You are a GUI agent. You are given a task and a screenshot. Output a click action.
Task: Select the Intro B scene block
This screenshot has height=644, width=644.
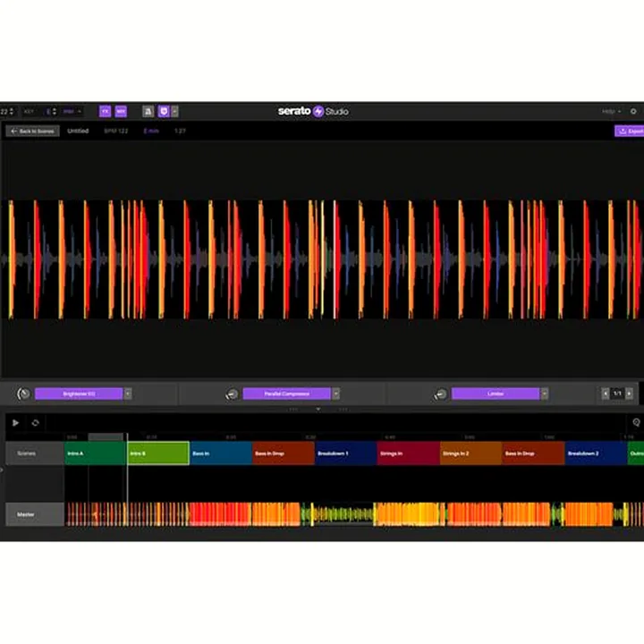click(158, 453)
